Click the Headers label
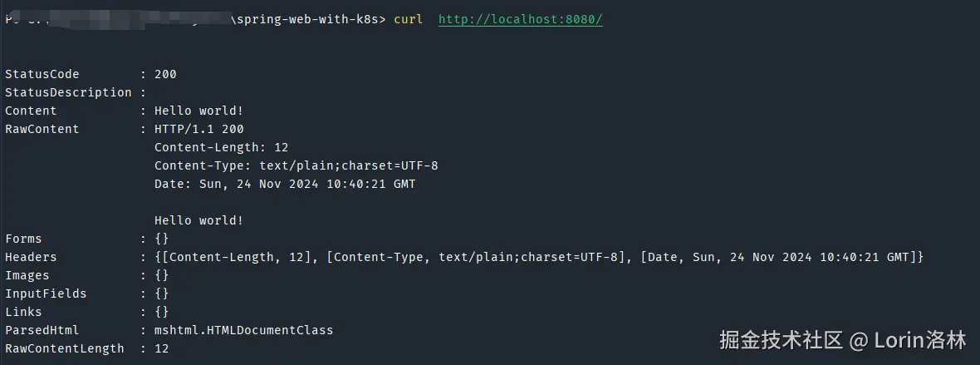 31,257
